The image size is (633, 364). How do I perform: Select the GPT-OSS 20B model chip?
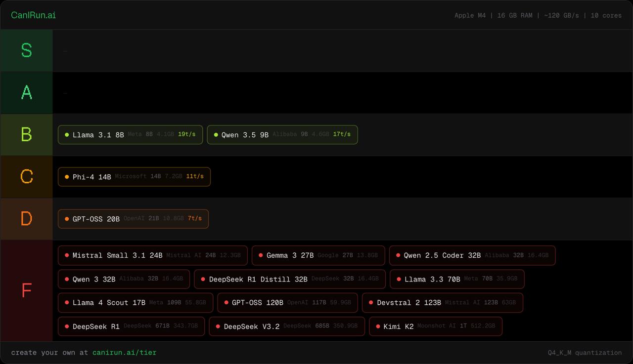tap(133, 219)
